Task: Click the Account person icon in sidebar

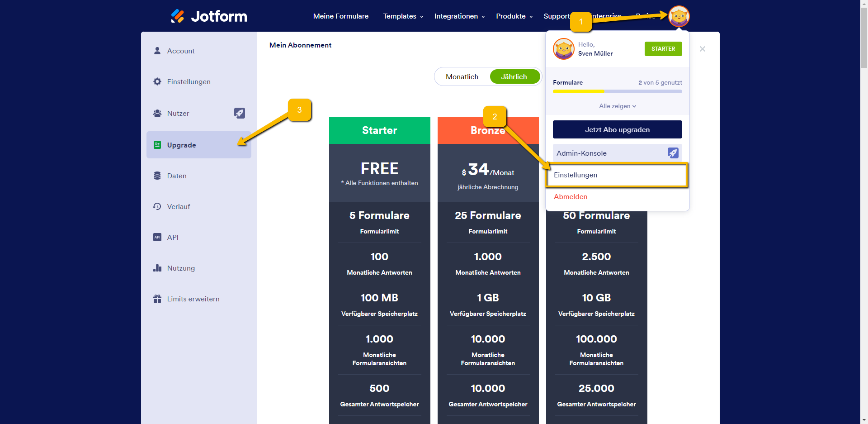Action: click(157, 51)
